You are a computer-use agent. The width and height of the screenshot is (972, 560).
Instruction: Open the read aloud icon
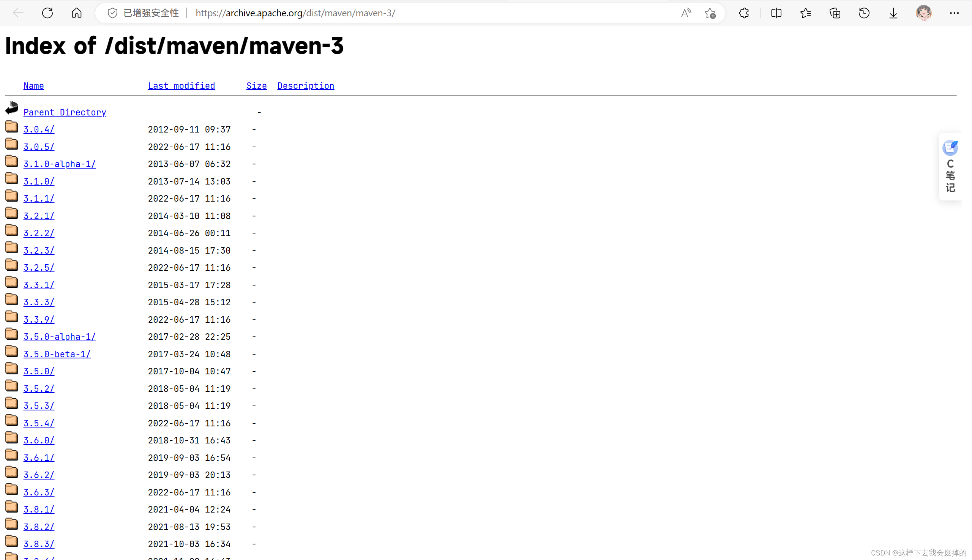coord(686,13)
